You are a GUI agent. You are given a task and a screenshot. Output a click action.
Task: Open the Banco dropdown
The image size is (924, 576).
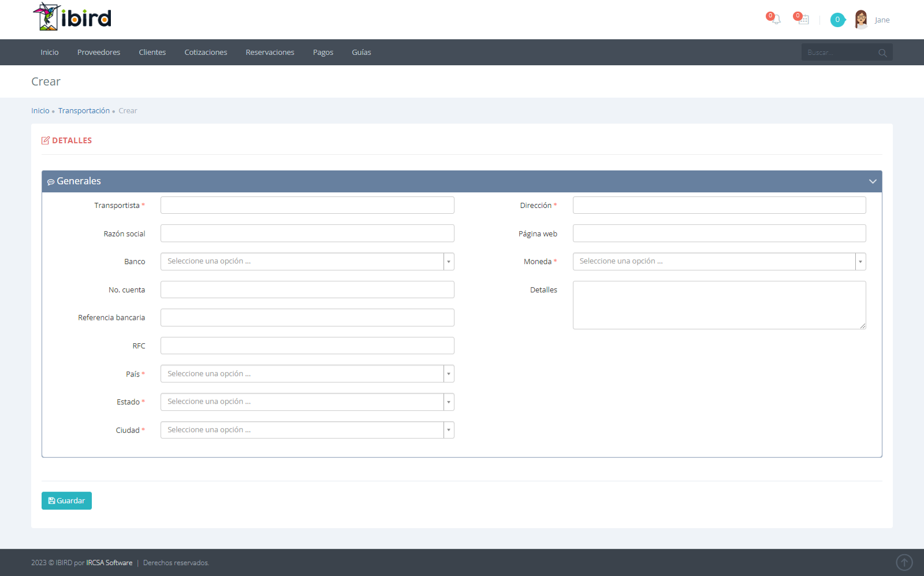tap(307, 262)
